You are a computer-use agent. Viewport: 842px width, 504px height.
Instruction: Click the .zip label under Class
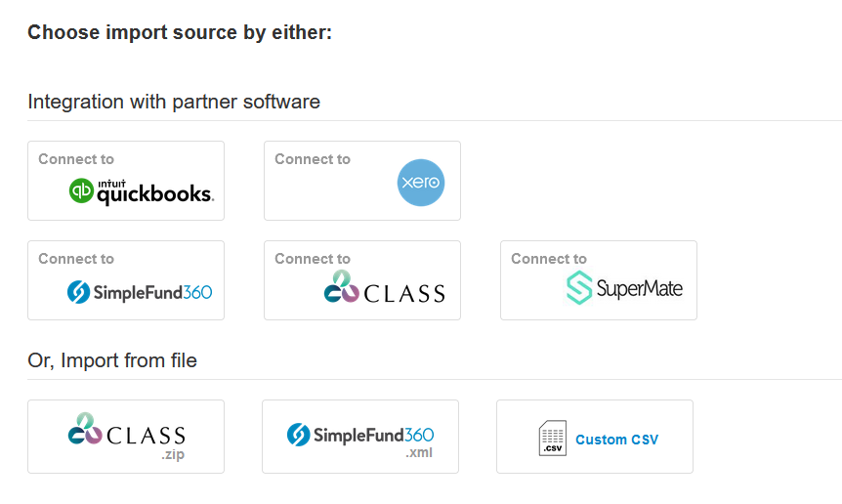tap(173, 454)
